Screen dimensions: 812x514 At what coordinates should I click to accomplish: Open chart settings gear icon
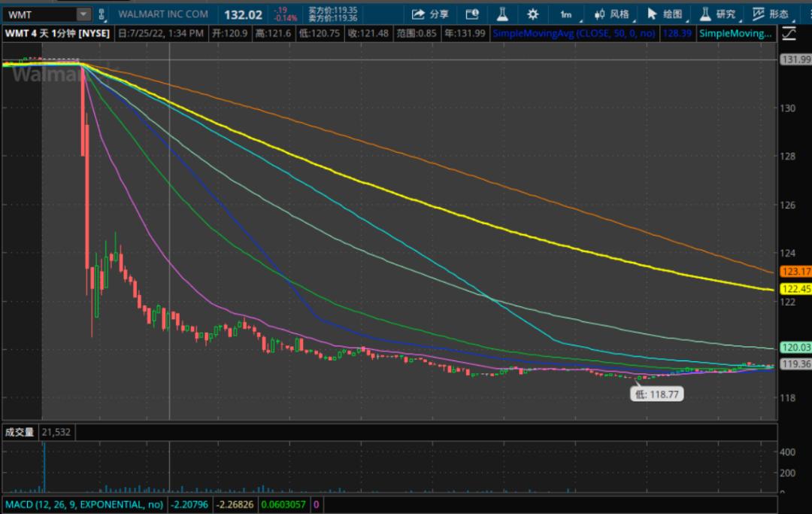pos(532,14)
